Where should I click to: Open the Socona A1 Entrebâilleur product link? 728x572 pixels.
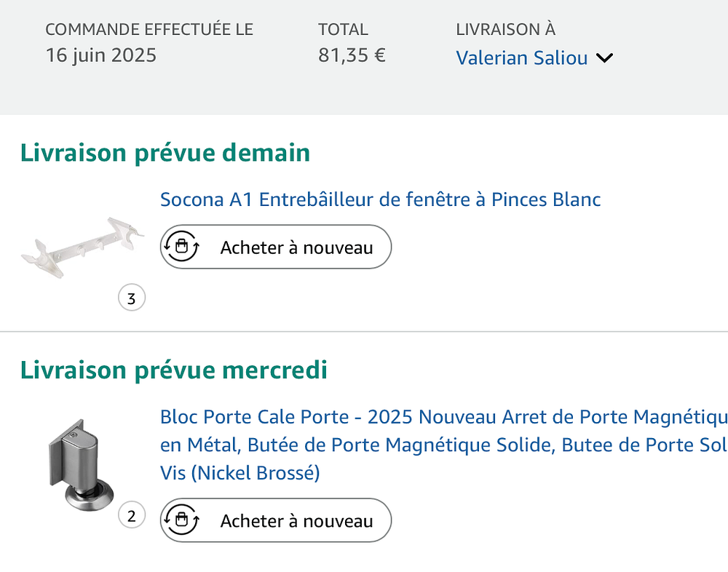click(380, 199)
